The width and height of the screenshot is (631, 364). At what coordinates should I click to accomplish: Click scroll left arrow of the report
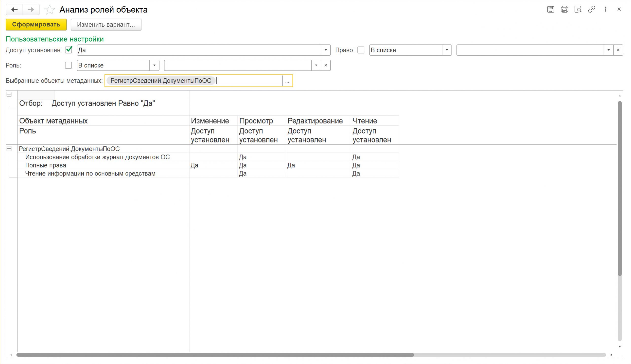[11, 355]
